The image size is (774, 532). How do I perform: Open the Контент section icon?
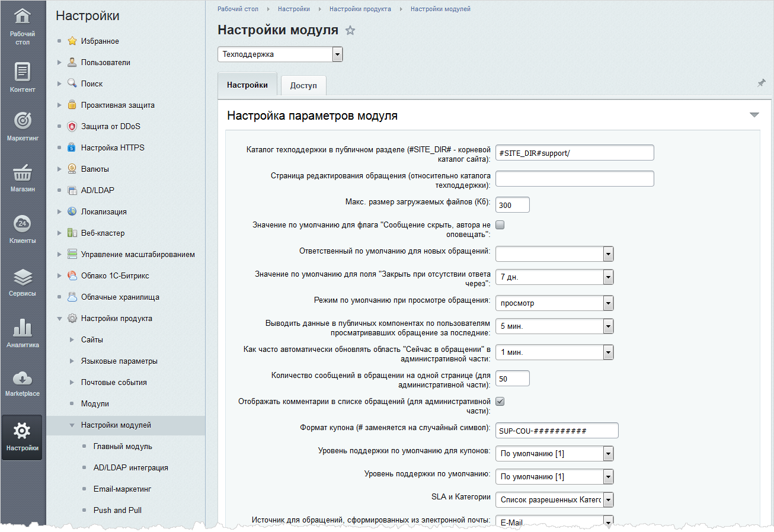click(x=23, y=71)
